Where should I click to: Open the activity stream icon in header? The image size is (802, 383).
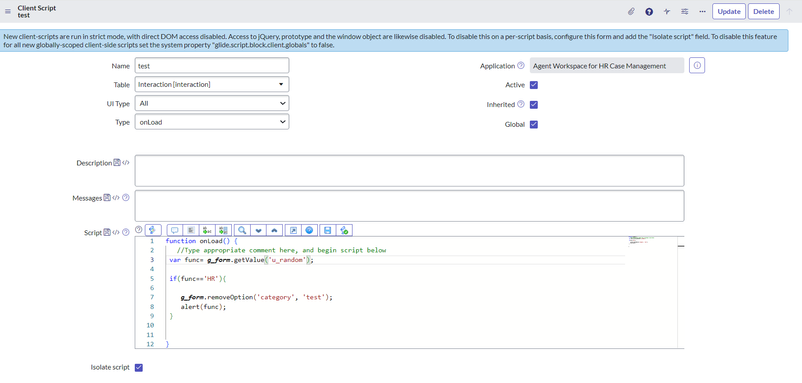[667, 11]
